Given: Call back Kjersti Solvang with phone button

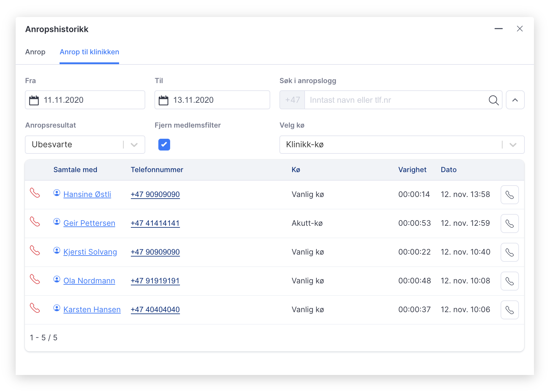Looking at the screenshot, I should [x=510, y=252].
